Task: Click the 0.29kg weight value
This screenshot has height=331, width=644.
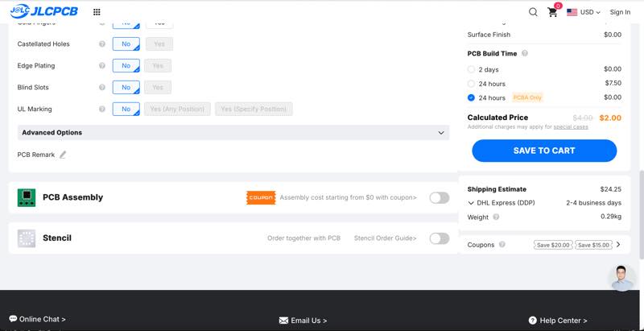Action: (611, 217)
